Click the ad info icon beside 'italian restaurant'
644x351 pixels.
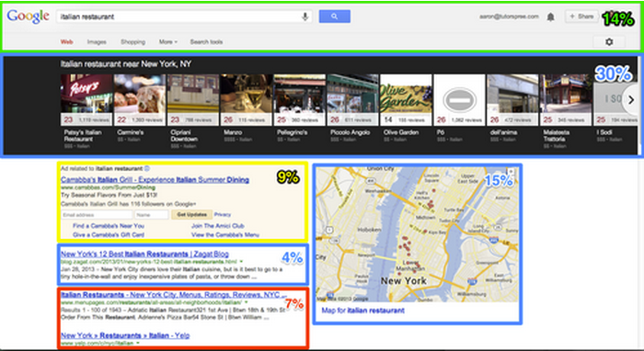147,168
